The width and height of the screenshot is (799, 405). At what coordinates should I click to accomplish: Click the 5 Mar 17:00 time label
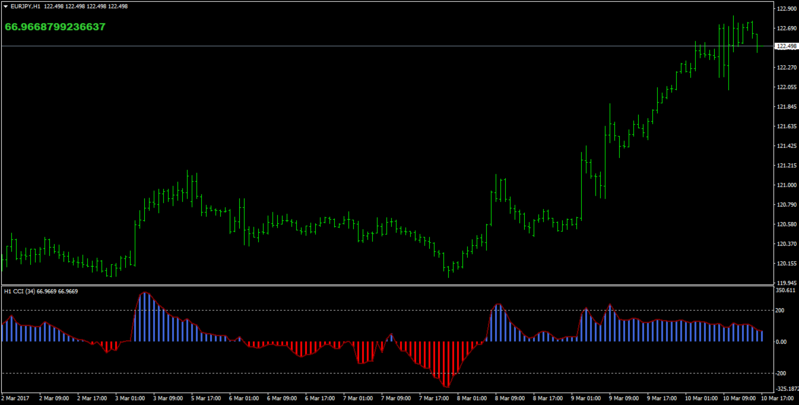[x=206, y=398]
